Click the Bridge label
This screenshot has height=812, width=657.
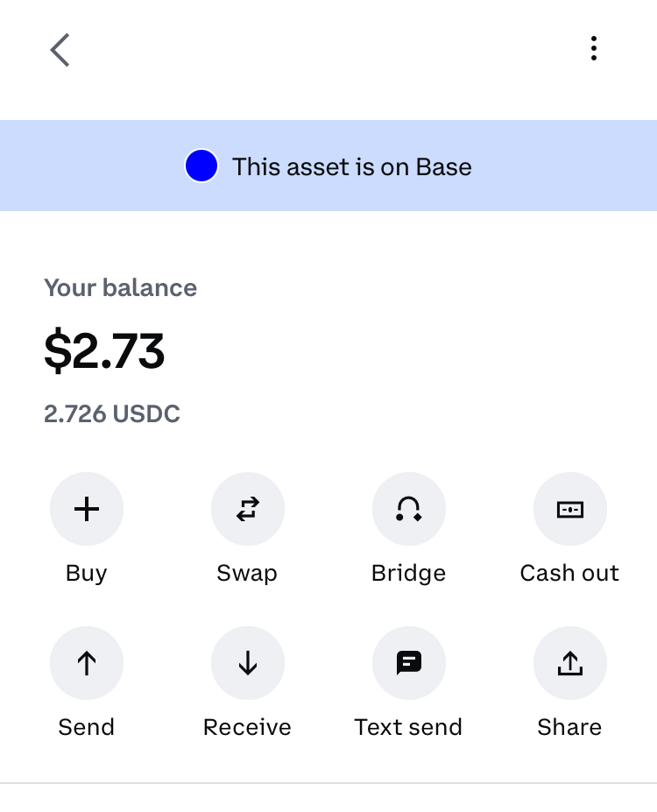[408, 573]
